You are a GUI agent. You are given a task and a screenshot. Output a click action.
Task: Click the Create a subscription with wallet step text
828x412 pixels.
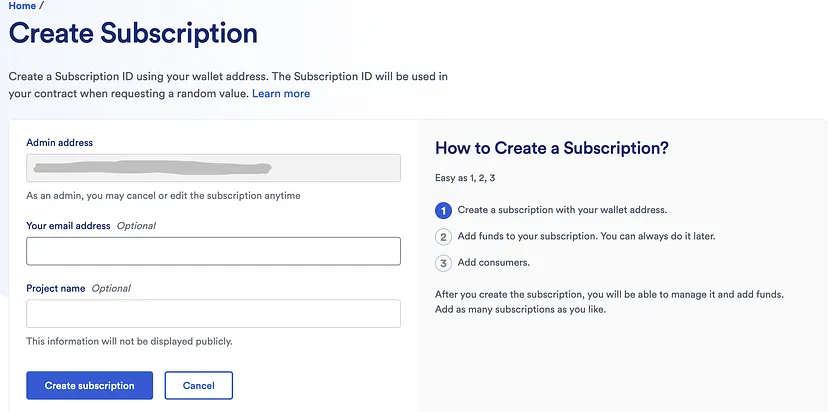click(562, 211)
